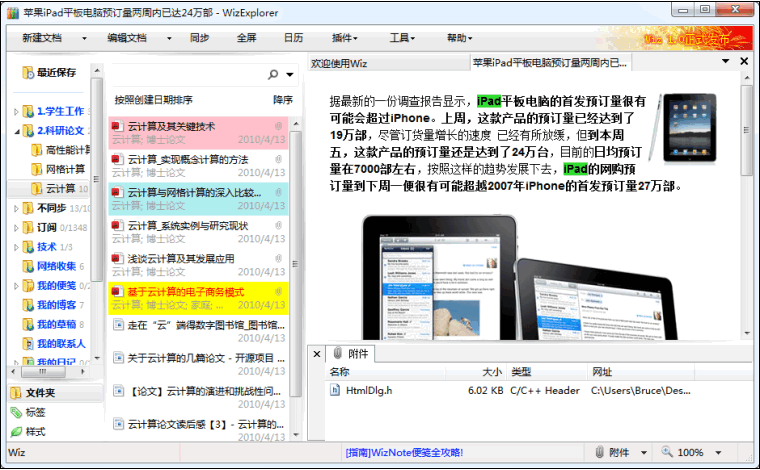This screenshot has height=470, width=760.
Task: Select the HtmlDlg.h attachment file icon
Action: pos(334,390)
